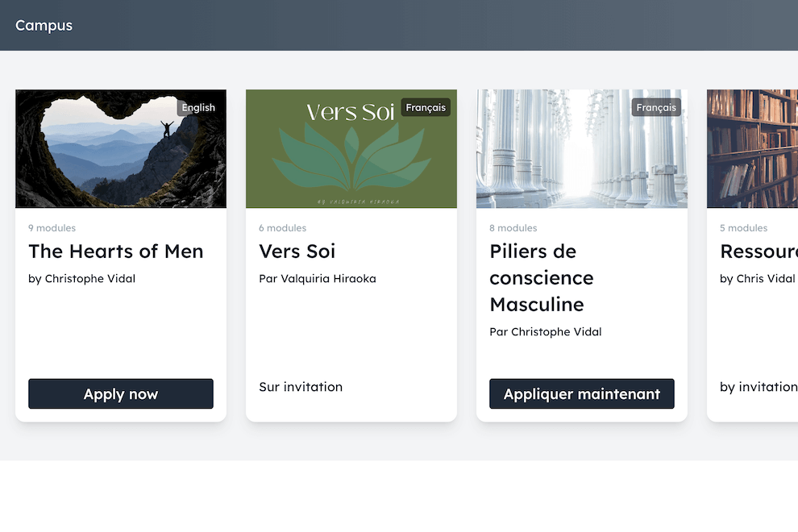Screen dimensions: 798x532
Task: Click the '6 modules' label
Action: [x=282, y=228]
